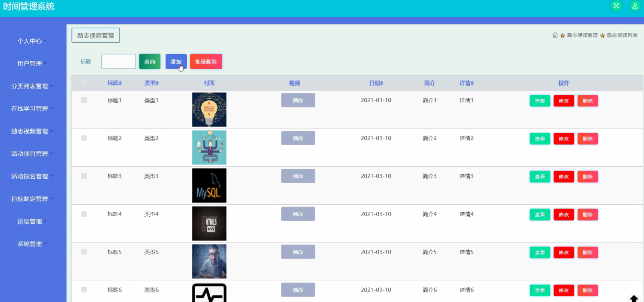Image resolution: width=644 pixels, height=302 pixels.
Task: Expand the 用户管理 sidebar menu
Action: click(33, 64)
